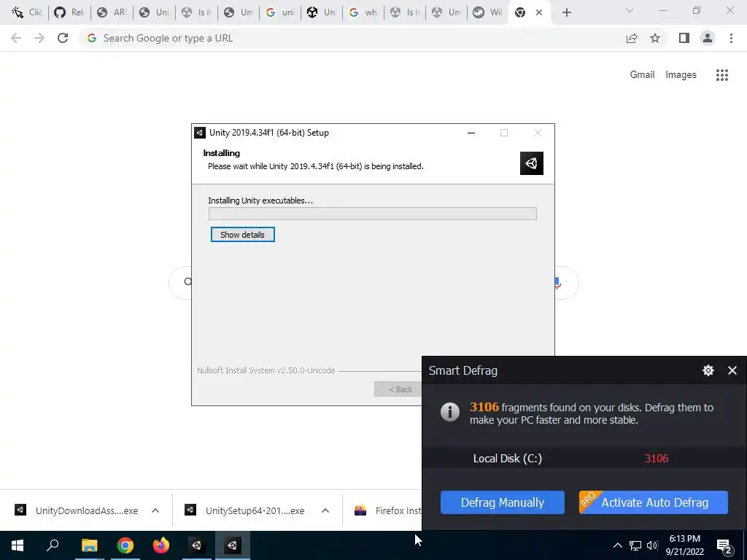Click Defrag Manually button
The height and width of the screenshot is (560, 747).
click(x=502, y=502)
